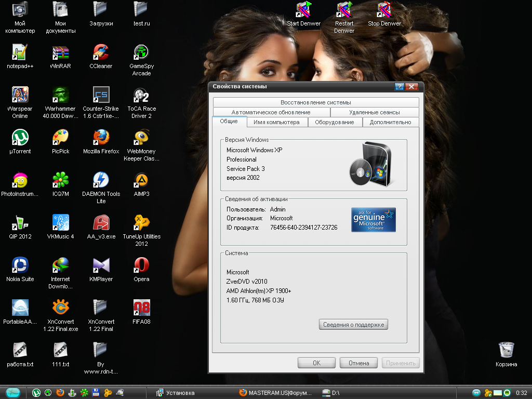This screenshot has width=532, height=399.
Task: Open the Загрузки folder on the desktop
Action: (101, 14)
